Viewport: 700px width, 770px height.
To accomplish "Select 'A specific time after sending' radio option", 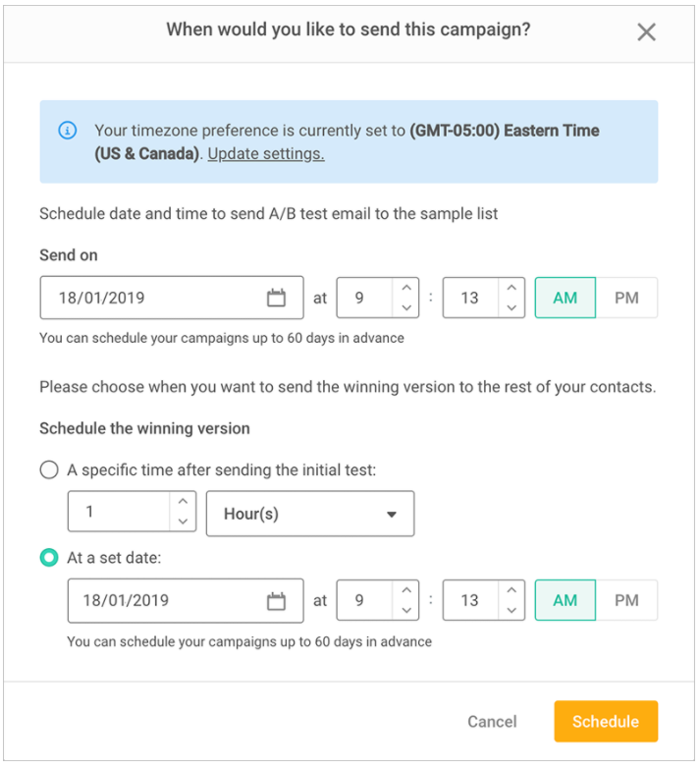I will (x=49, y=469).
